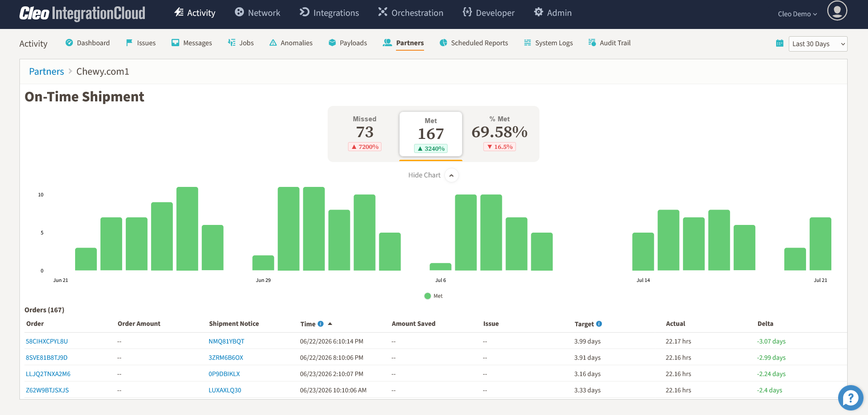Click the Time column sort arrow
The width and height of the screenshot is (868, 415).
coord(330,324)
